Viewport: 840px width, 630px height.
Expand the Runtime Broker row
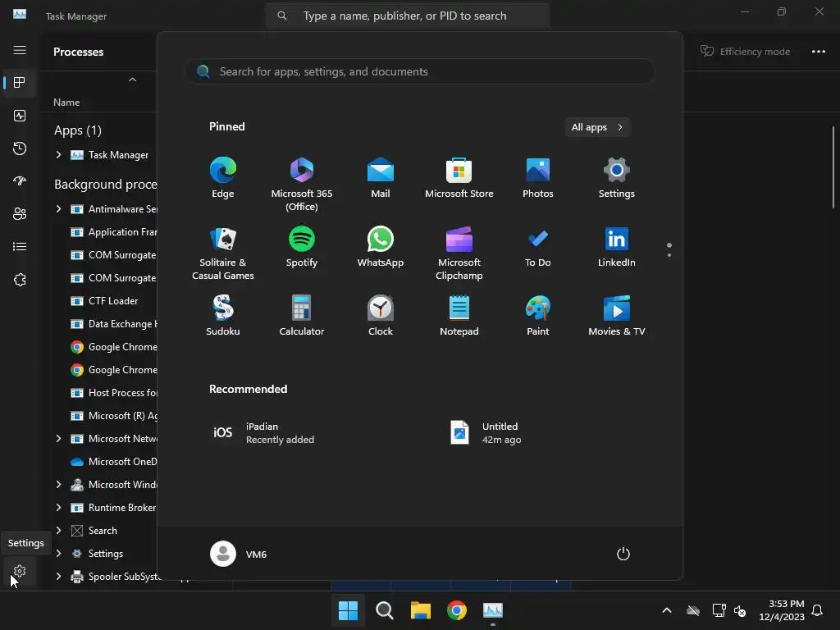(x=58, y=507)
